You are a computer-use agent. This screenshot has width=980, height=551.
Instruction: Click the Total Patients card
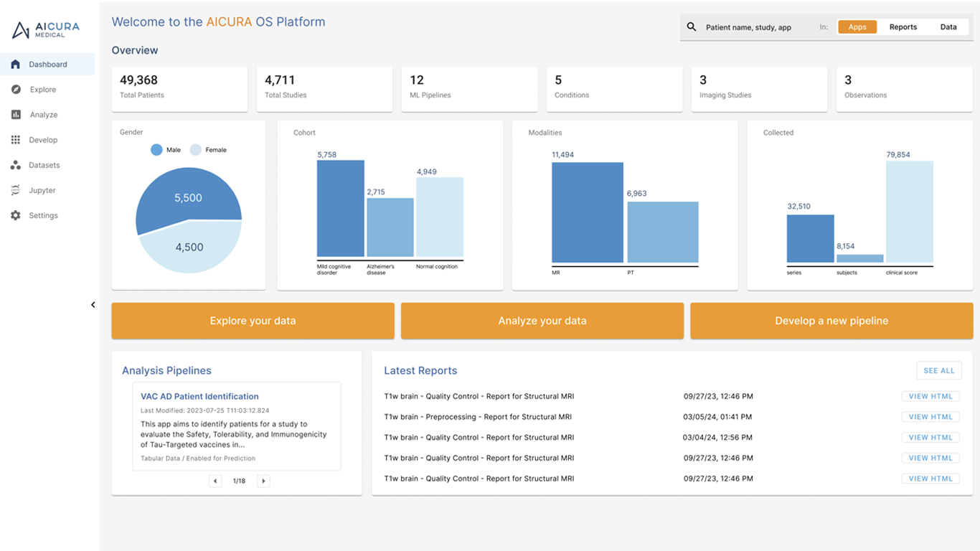click(x=179, y=90)
